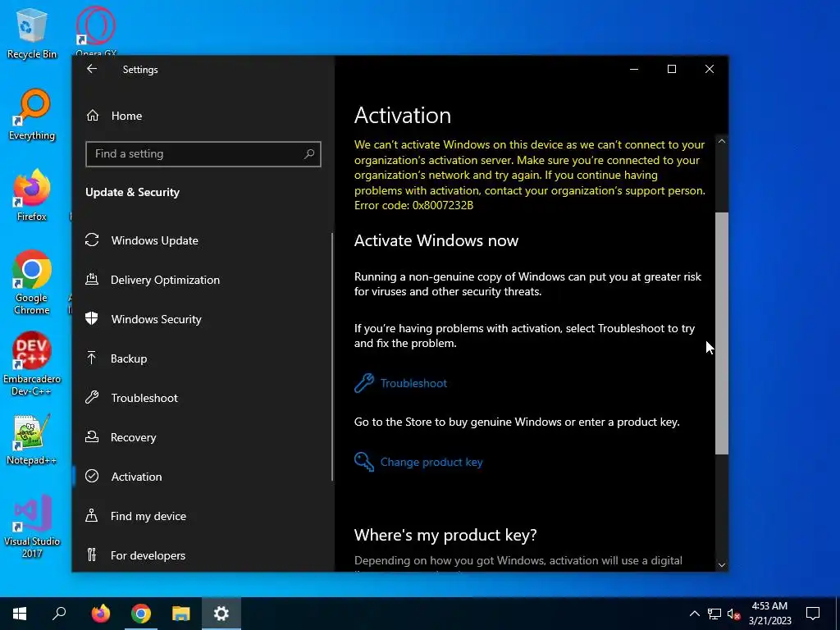Click the Home house icon

coord(93,116)
